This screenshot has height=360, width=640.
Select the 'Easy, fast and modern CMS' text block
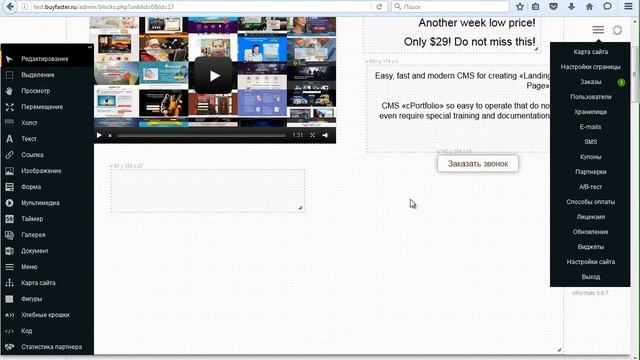pyautogui.click(x=459, y=108)
